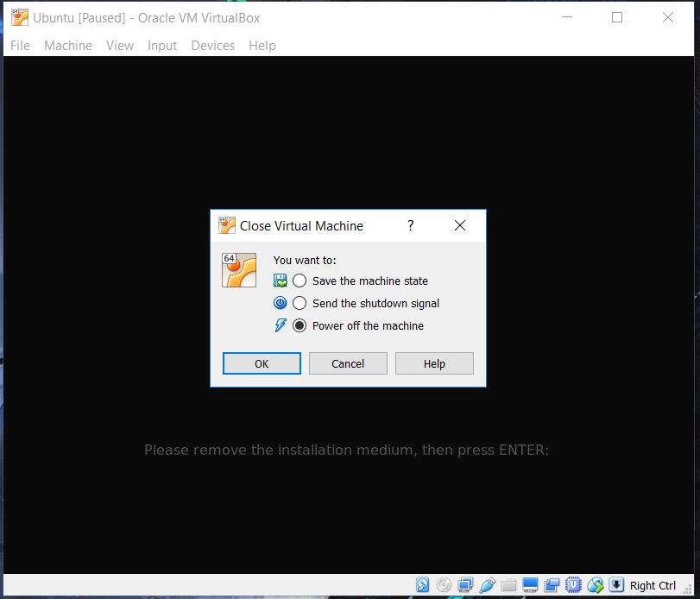Viewport: 700px width, 599px height.
Task: Close the Close Virtual Machine dialog
Action: (x=460, y=225)
